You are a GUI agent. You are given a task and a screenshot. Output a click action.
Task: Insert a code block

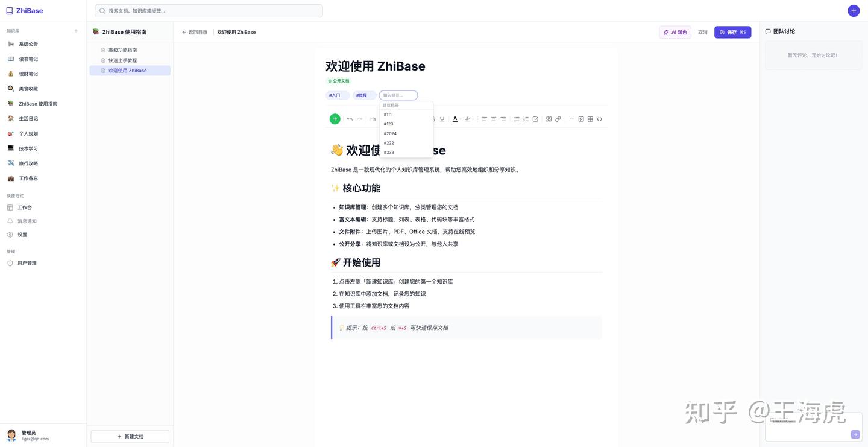[x=600, y=119]
